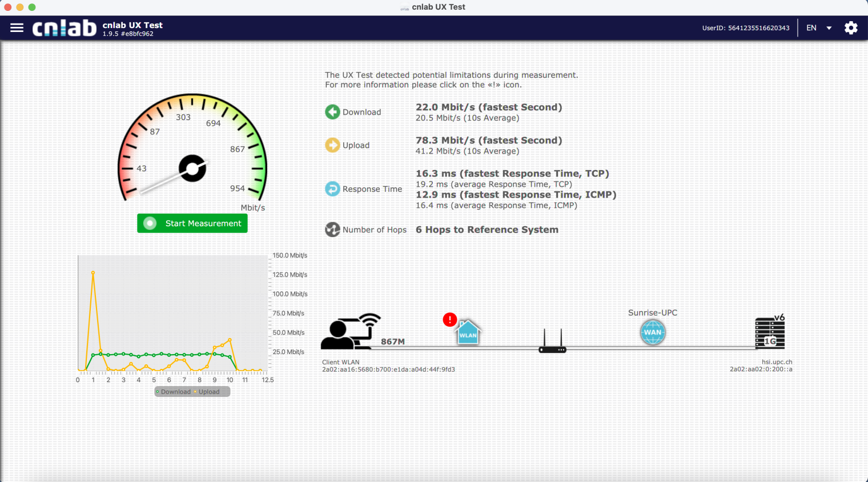
Task: Toggle Upload series in chart legend
Action: [x=208, y=392]
